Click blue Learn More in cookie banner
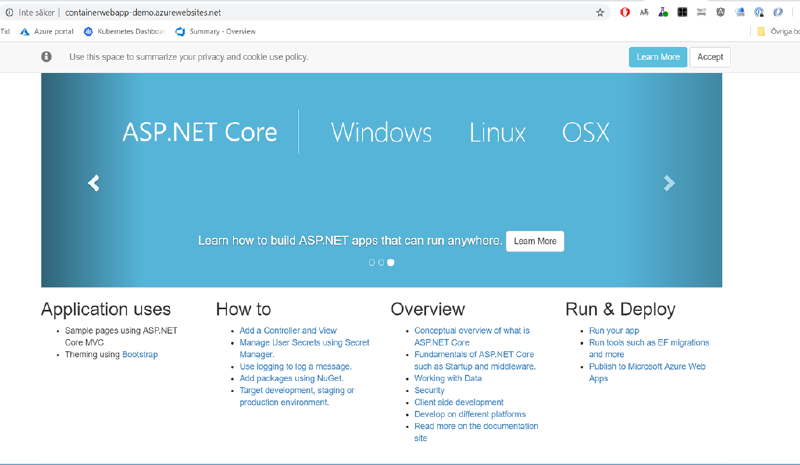The image size is (800, 465). pyautogui.click(x=658, y=57)
